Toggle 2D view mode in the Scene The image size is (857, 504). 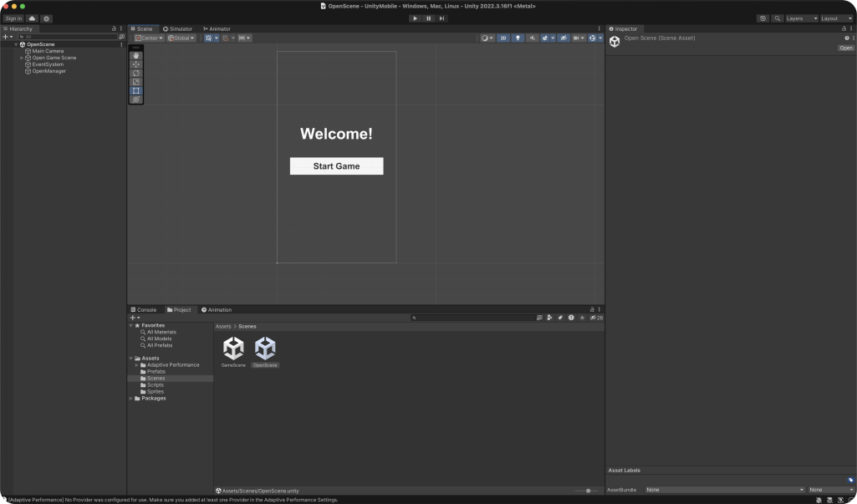click(503, 38)
